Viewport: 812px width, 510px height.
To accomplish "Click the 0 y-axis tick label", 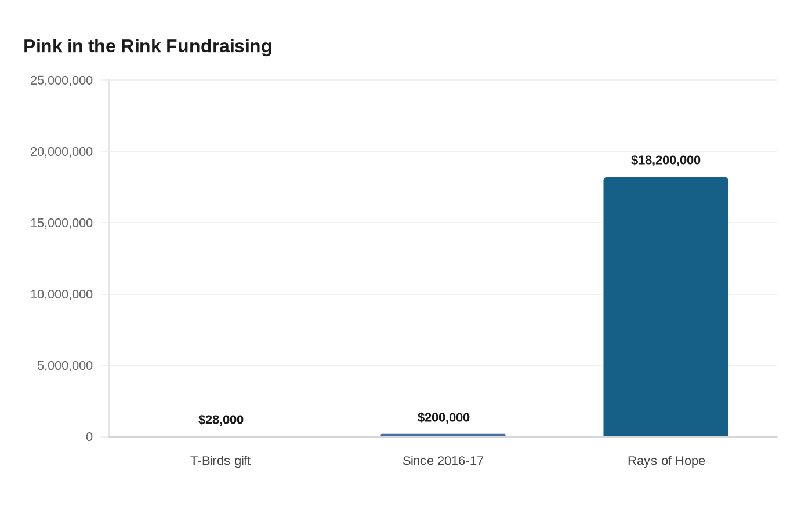I will [89, 437].
